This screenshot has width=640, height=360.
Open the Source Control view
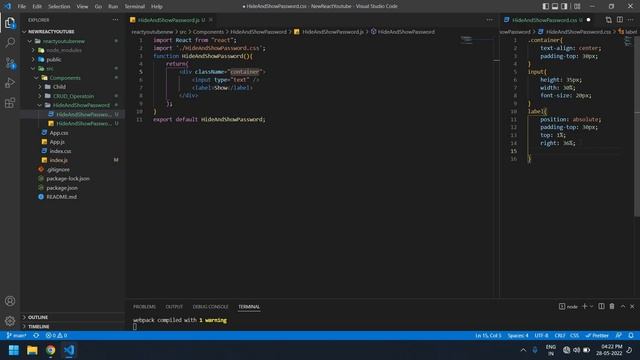point(10,63)
